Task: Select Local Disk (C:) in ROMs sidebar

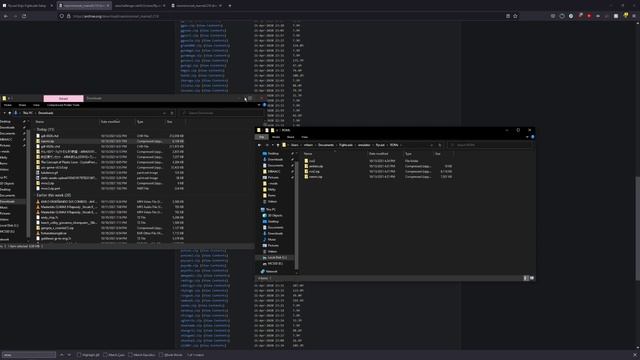Action: coord(277,258)
